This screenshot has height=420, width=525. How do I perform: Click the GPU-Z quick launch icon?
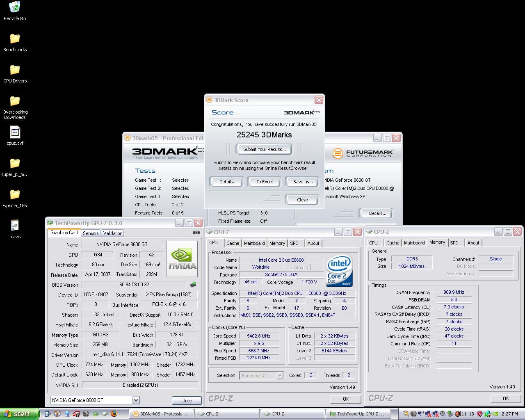click(x=96, y=414)
